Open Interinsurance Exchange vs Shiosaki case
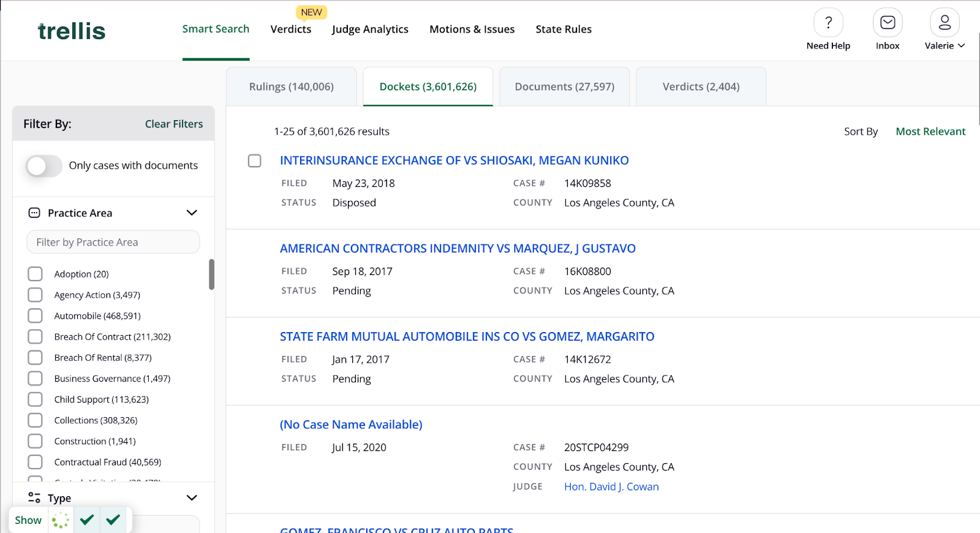The height and width of the screenshot is (533, 980). pyautogui.click(x=454, y=160)
